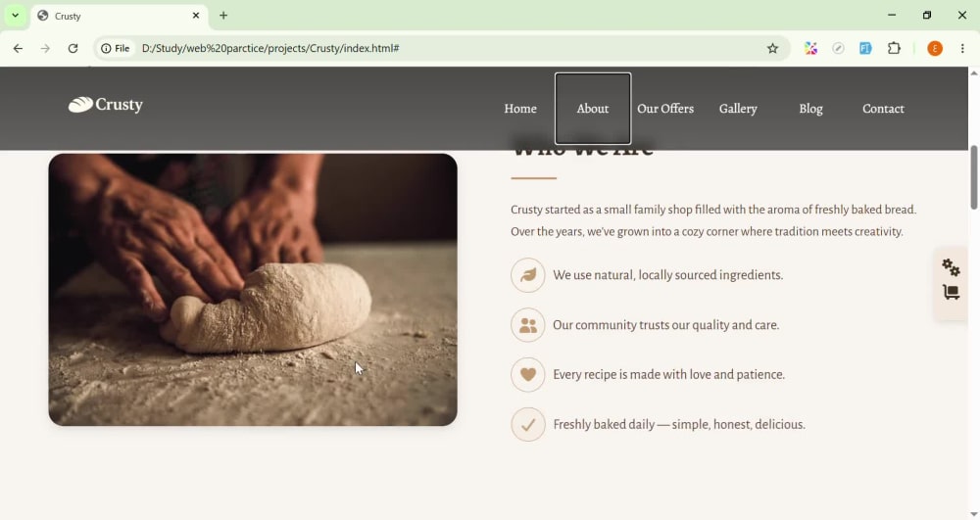Open Contact in the navigation
Image resolution: width=980 pixels, height=520 pixels.
(x=883, y=109)
